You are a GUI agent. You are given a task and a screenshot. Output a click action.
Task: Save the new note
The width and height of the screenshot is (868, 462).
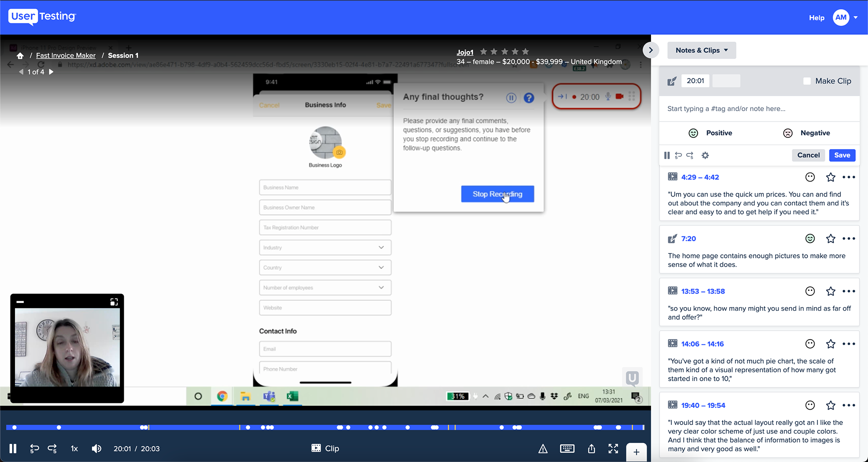coord(842,155)
